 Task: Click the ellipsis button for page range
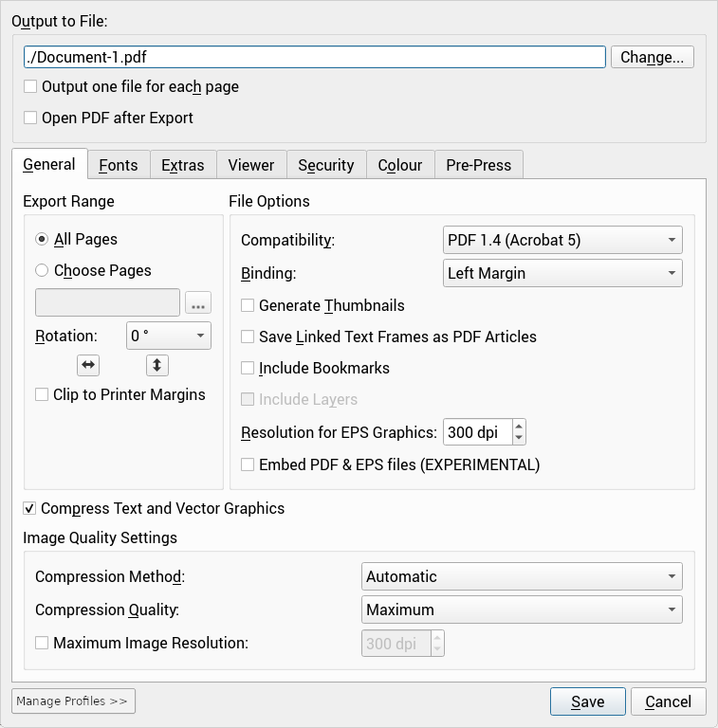[x=198, y=303]
